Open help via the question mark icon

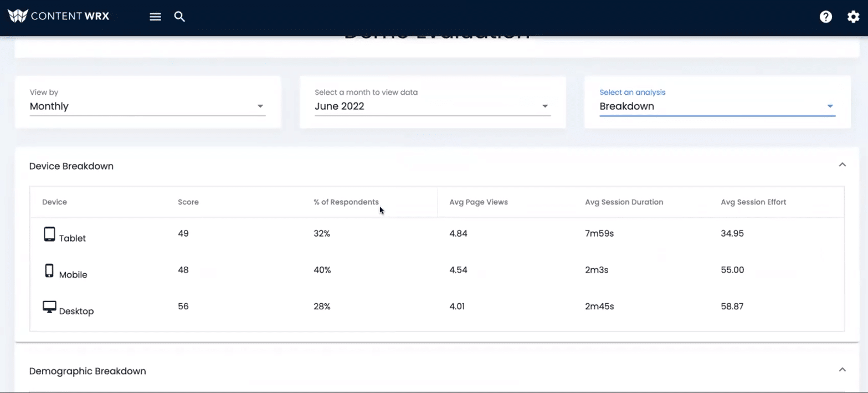(x=826, y=17)
